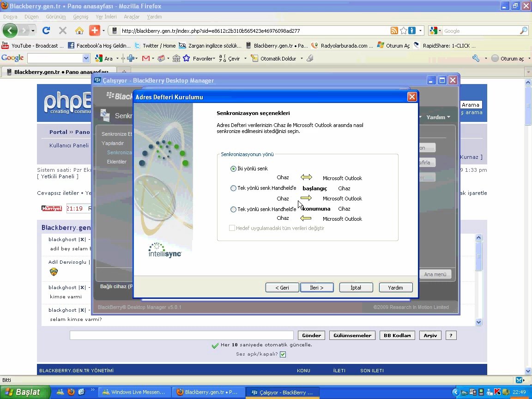532x399 pixels.
Task: Open Twitter / Home bookmark
Action: (155, 45)
